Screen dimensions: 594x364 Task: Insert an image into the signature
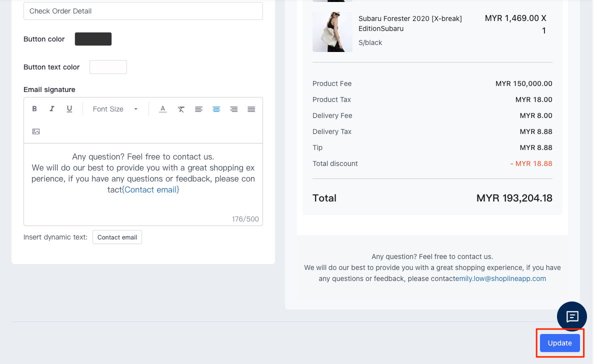36,131
